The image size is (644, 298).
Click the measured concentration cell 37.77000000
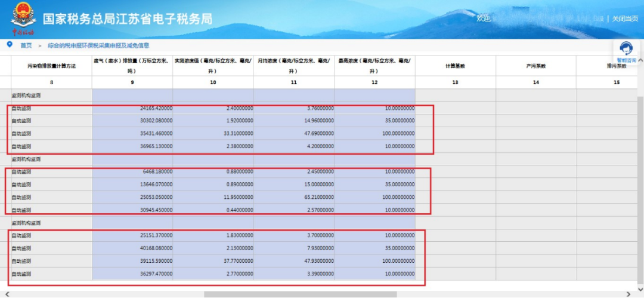point(213,260)
